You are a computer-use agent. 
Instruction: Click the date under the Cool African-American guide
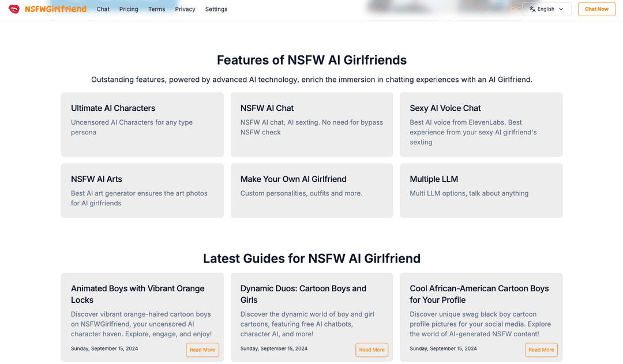443,348
